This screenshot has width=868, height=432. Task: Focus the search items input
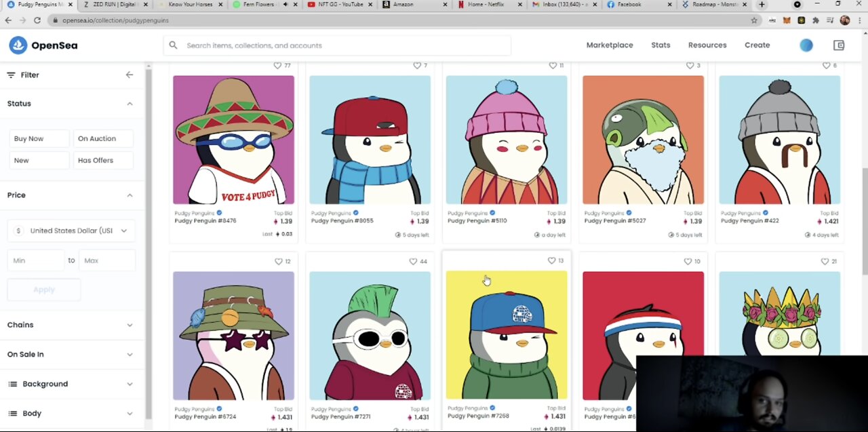click(x=337, y=45)
